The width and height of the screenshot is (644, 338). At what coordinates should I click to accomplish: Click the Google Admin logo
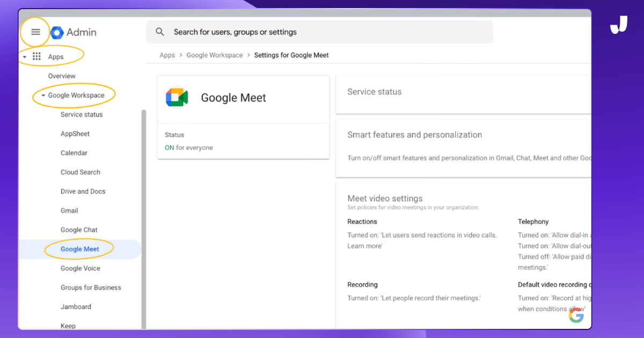click(74, 32)
